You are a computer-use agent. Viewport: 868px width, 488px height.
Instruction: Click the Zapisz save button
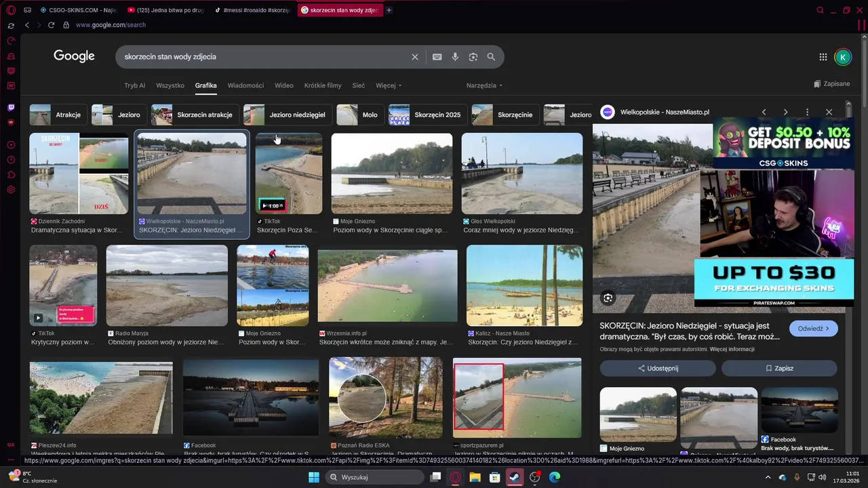779,368
